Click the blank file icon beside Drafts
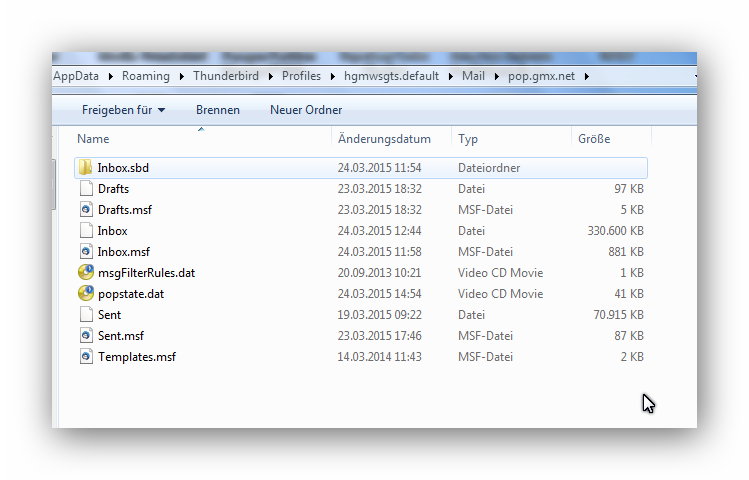 point(86,188)
